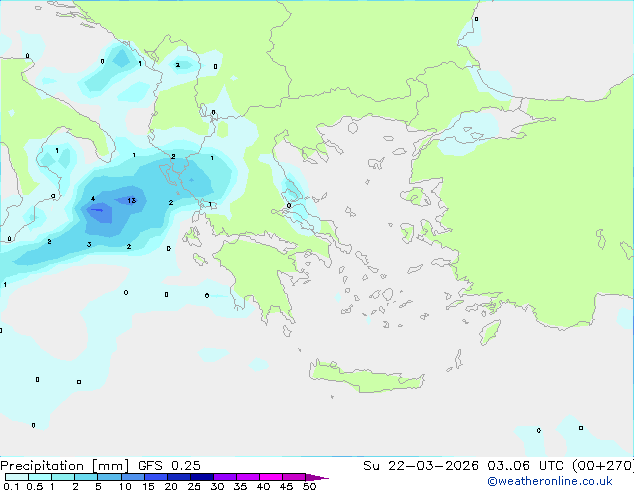This screenshot has height=490, width=634.
Task: Click the '15' legend scale label
Action: (x=148, y=486)
